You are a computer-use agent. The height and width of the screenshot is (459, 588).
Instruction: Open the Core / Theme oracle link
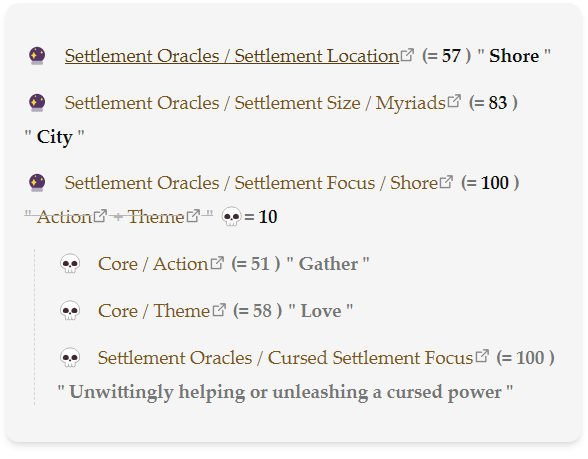click(x=154, y=311)
